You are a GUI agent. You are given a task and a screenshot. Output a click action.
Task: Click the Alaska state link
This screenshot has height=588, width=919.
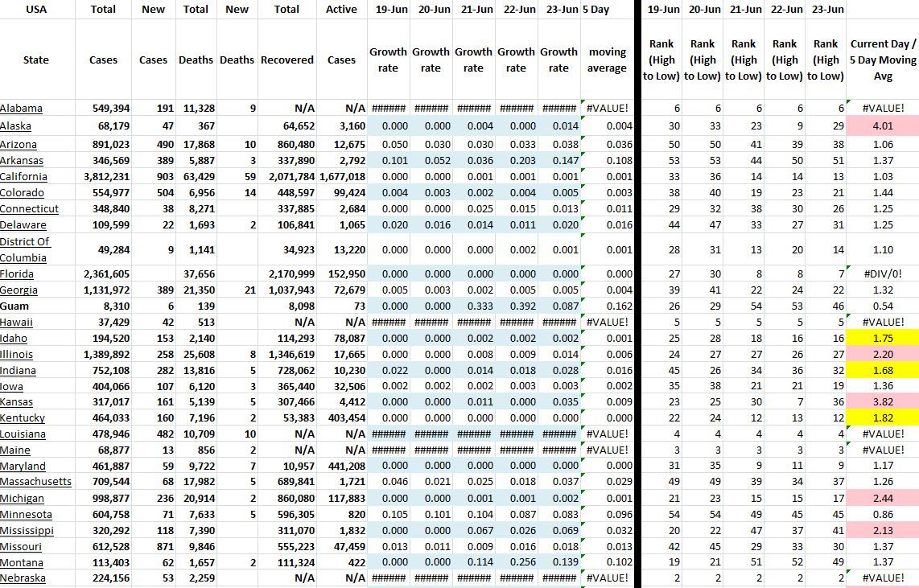coord(18,125)
